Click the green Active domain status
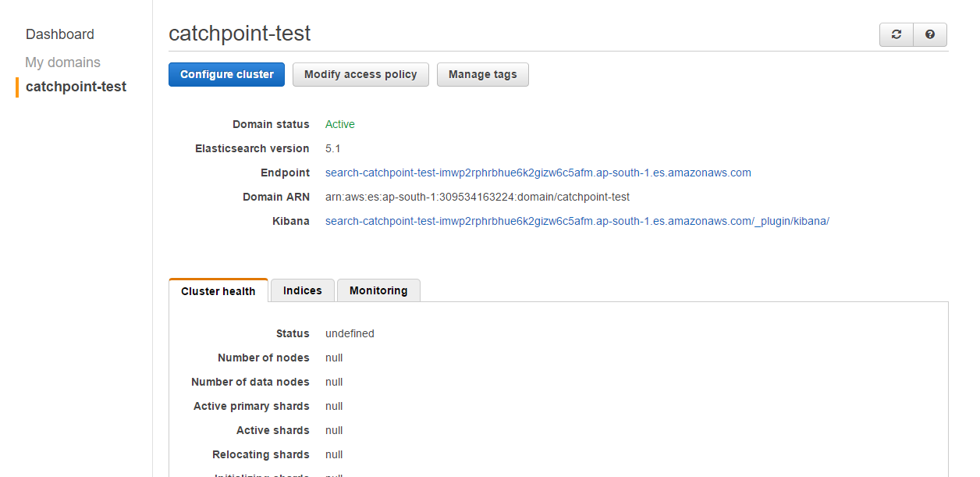This screenshot has height=477, width=980. tap(340, 124)
